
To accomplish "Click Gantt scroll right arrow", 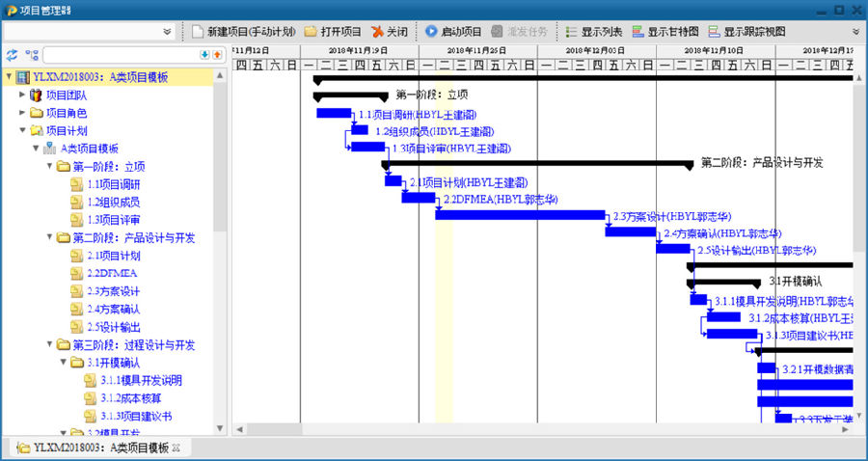I will point(845,429).
